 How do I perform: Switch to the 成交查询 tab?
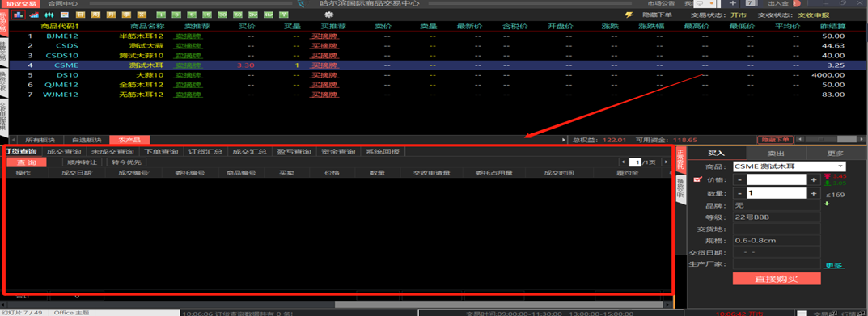pos(64,152)
